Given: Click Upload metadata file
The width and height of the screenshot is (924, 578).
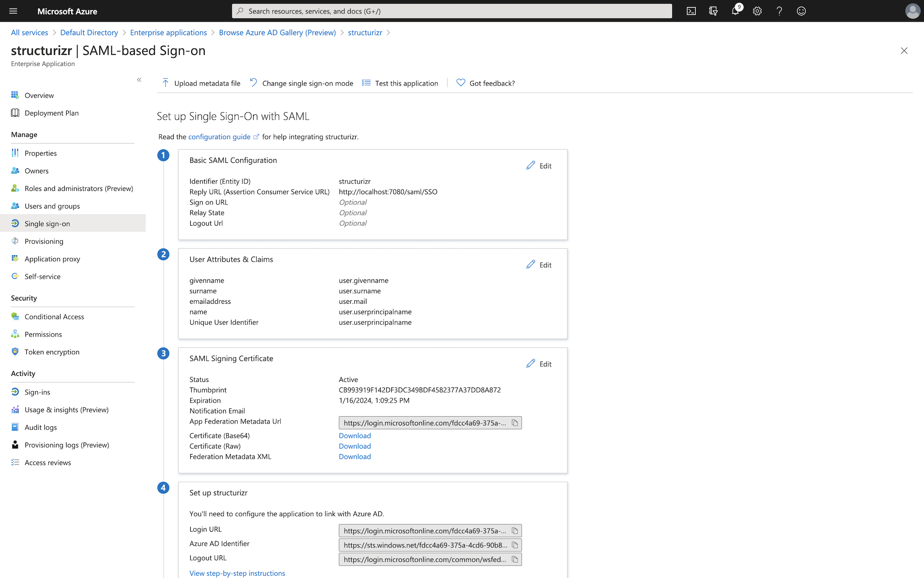Looking at the screenshot, I should (x=201, y=83).
